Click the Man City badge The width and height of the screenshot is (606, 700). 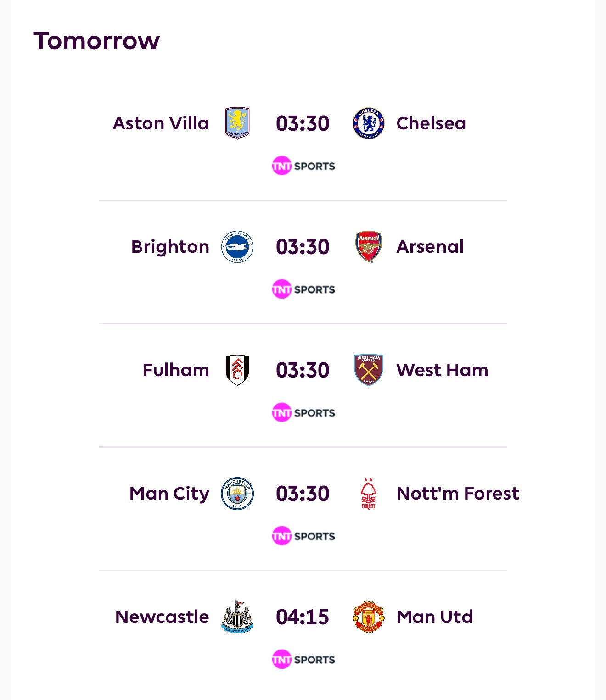pos(237,494)
